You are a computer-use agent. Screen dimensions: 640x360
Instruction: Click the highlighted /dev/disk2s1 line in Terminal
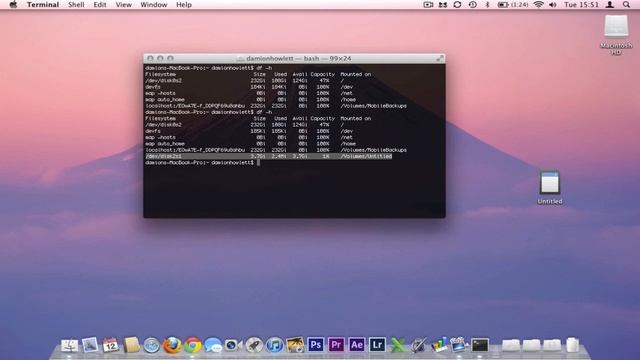pyautogui.click(x=269, y=156)
